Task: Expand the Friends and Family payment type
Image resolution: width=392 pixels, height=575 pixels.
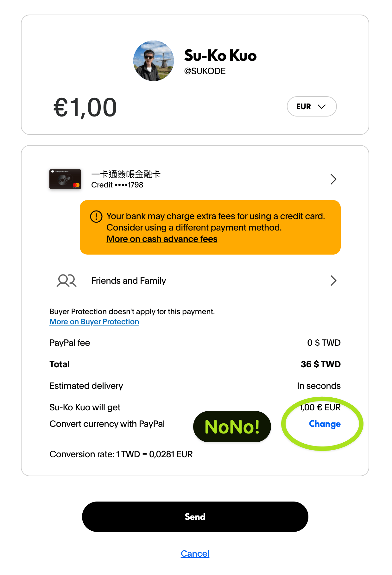Action: 333,281
